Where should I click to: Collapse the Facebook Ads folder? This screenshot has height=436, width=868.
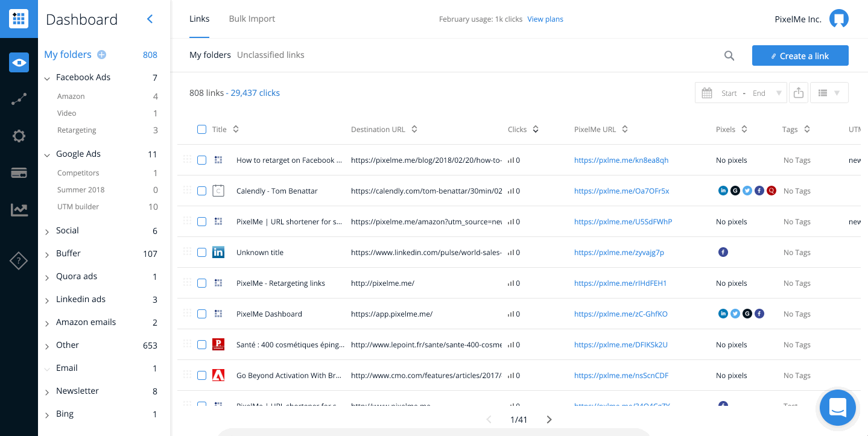(x=47, y=78)
